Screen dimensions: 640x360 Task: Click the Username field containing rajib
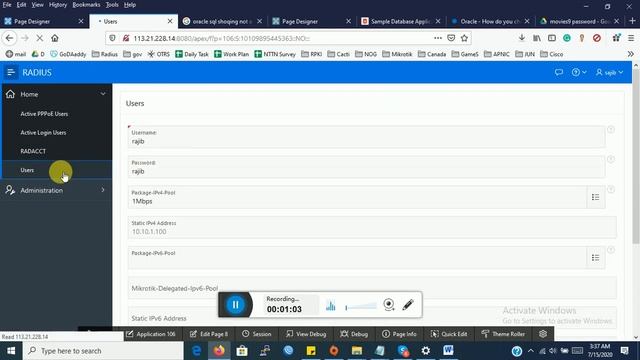(366, 137)
